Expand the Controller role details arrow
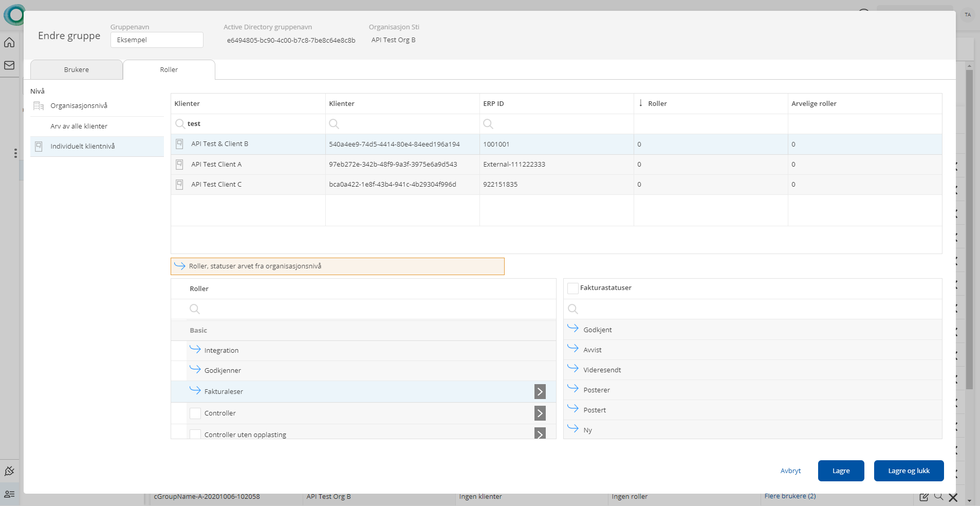 [540, 413]
